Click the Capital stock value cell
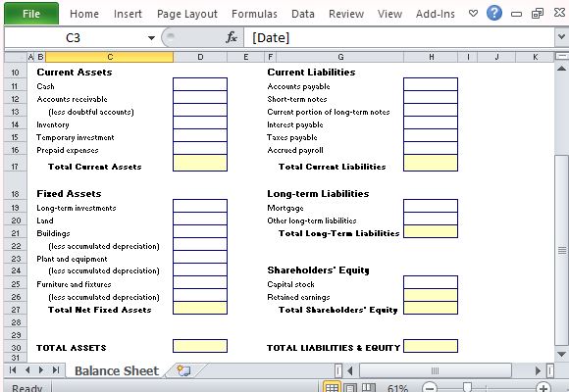Screen dimensions: 569x392 click(x=431, y=282)
